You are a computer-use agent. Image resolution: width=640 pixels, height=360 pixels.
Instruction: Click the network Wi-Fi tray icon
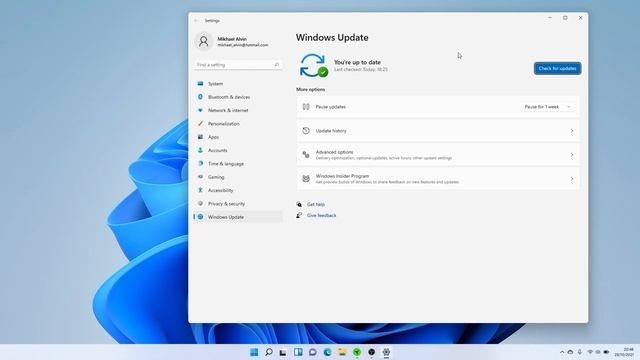pos(590,352)
